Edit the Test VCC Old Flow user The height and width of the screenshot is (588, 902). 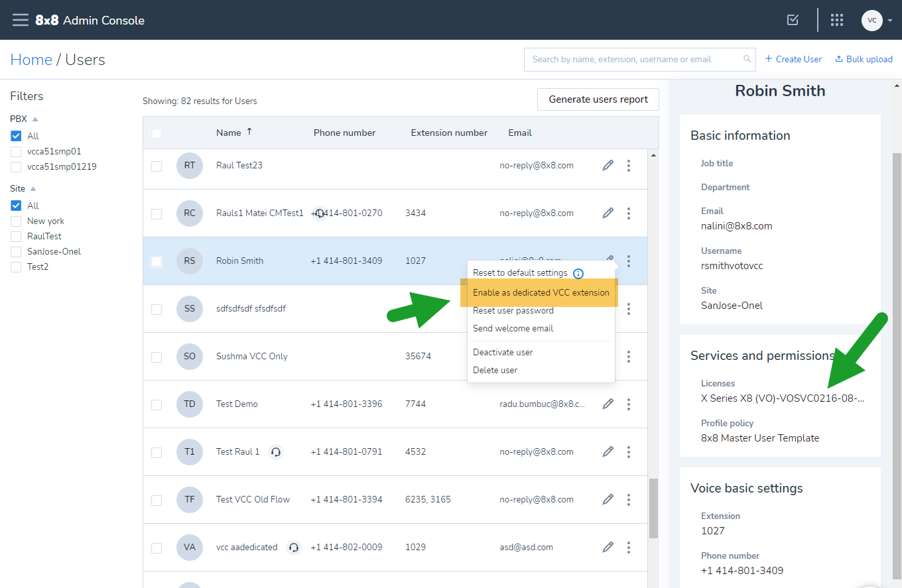(608, 499)
